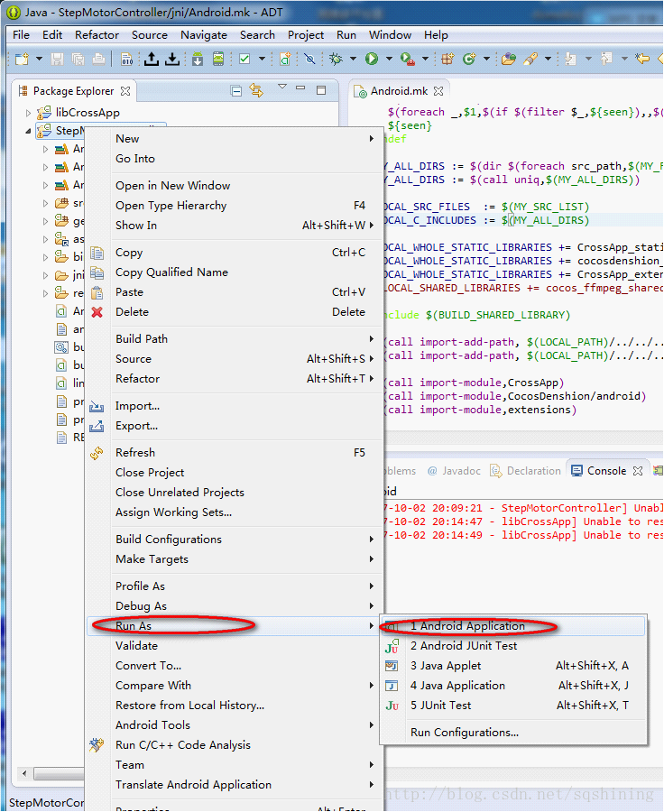Viewport: 664px width, 812px height.
Task: Click Link with Editor in Package Explorer
Action: point(256,90)
